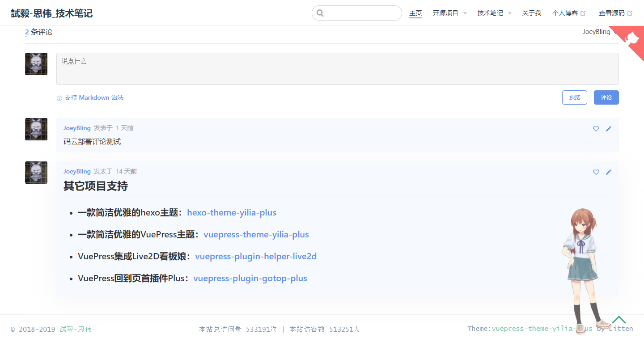644x338 pixels.
Task: Submit with the 评论 button
Action: (x=606, y=97)
